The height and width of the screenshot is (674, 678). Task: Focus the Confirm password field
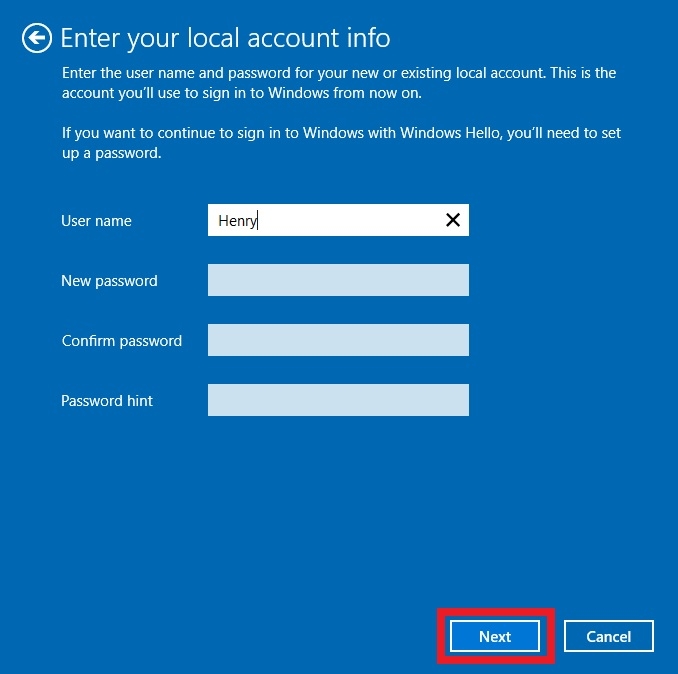pyautogui.click(x=338, y=340)
